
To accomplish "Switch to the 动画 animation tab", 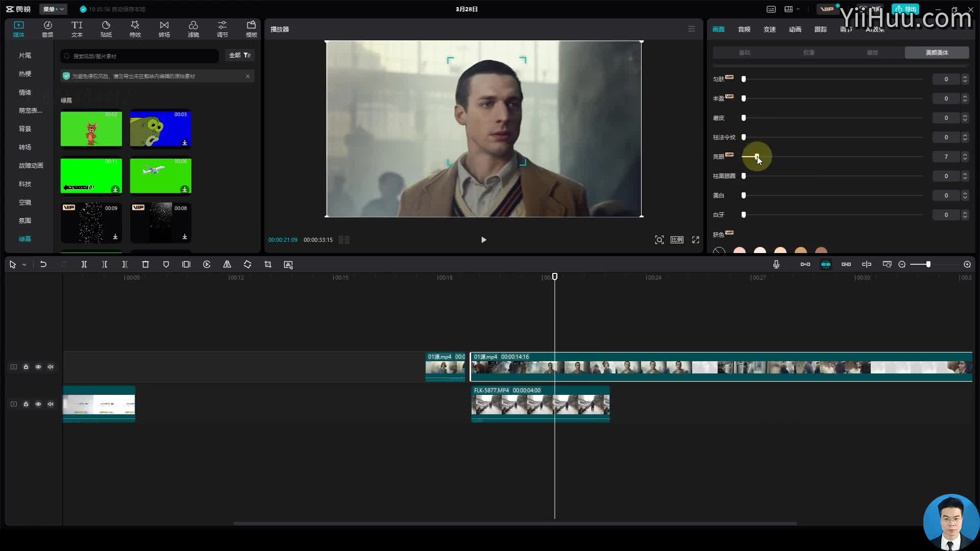I will point(795,30).
